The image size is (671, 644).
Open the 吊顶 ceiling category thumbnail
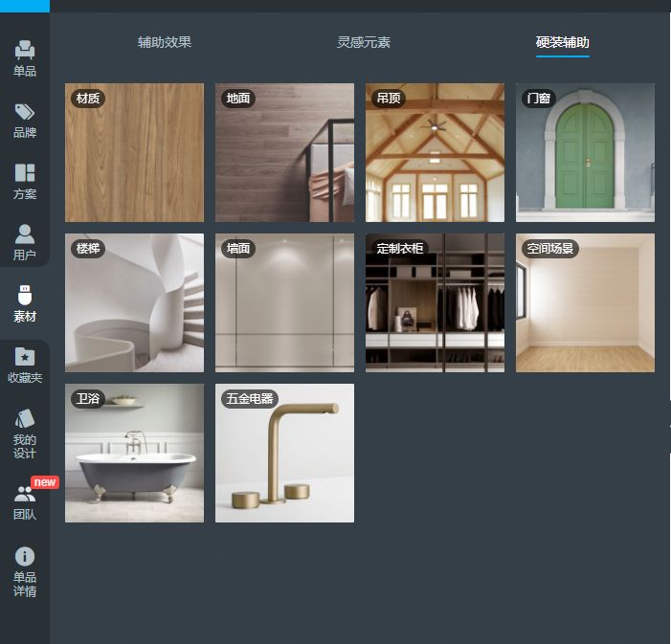tap(435, 152)
